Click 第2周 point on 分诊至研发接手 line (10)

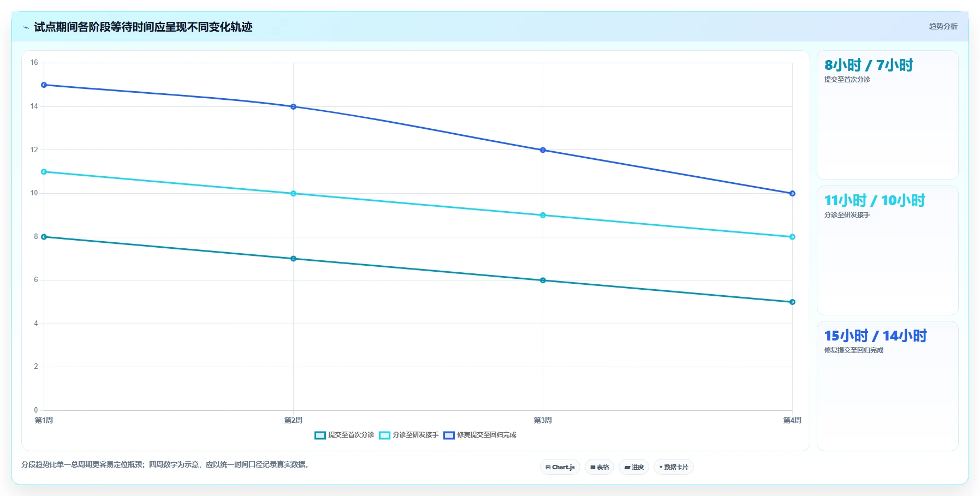click(294, 194)
